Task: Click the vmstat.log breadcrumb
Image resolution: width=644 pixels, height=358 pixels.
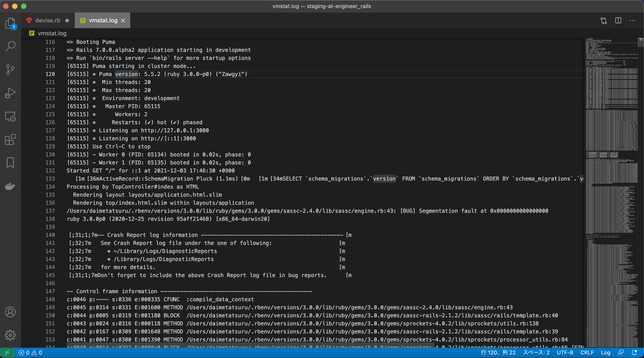Action: 52,33
